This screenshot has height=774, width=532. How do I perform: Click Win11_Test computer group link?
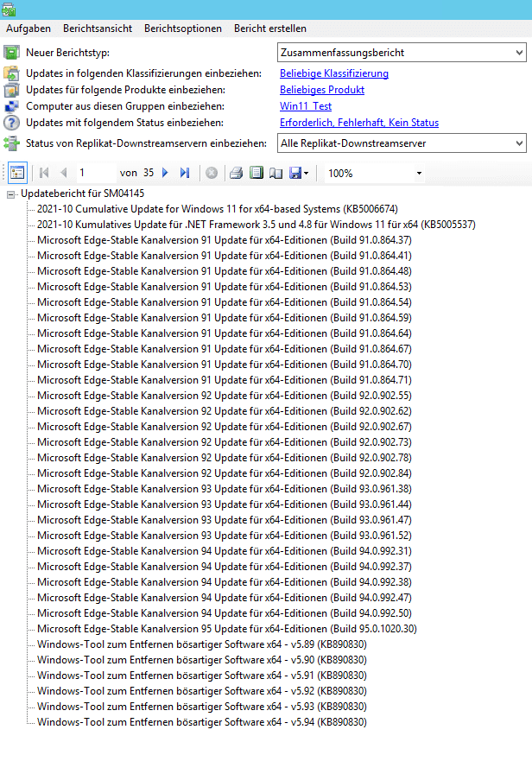pos(306,106)
